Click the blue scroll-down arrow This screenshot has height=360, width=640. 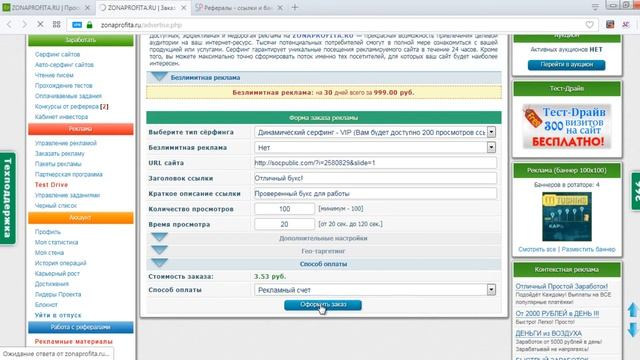(633, 329)
